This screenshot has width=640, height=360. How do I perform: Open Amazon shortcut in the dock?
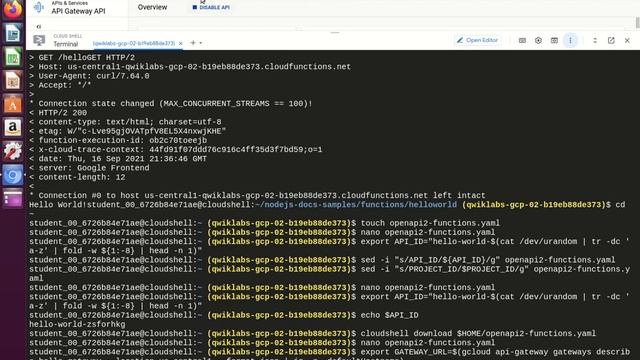pyautogui.click(x=13, y=128)
